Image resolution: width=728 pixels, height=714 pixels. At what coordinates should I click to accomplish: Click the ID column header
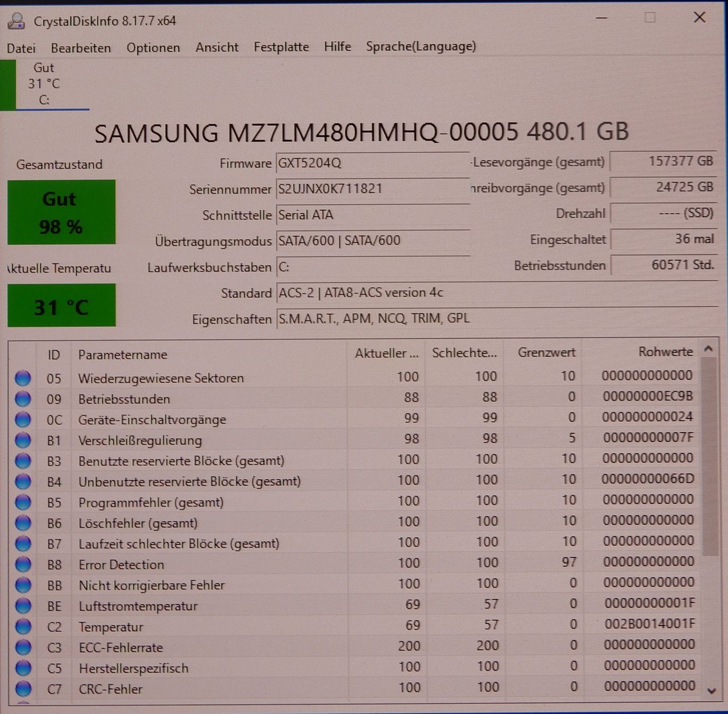click(x=53, y=354)
